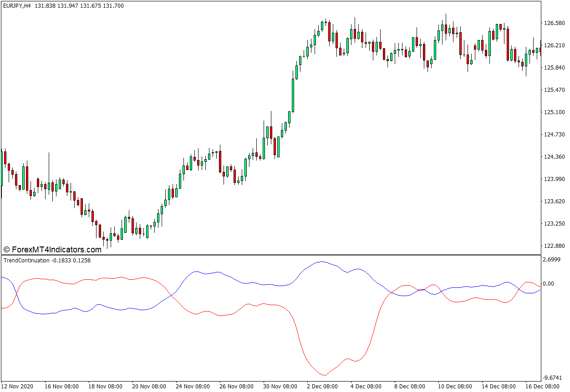Select the TrendContinuation indicator label

tap(26, 261)
